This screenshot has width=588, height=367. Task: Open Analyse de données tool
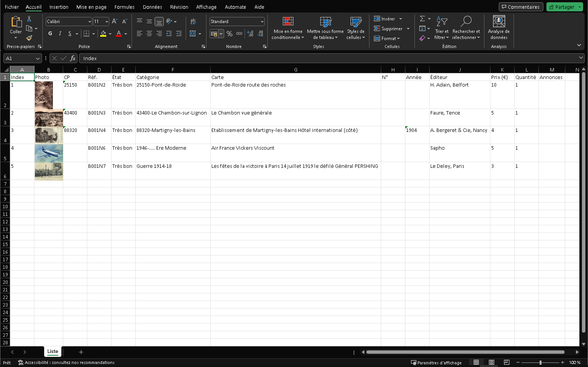498,27
